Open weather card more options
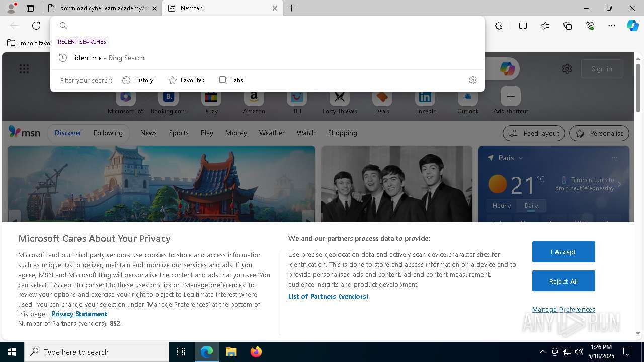This screenshot has height=362, width=644. (614, 158)
